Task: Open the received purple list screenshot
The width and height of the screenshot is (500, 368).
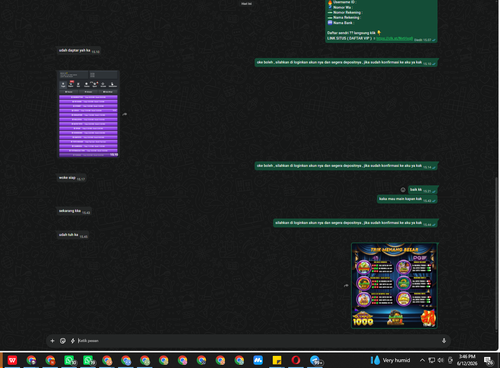Action: (x=89, y=114)
